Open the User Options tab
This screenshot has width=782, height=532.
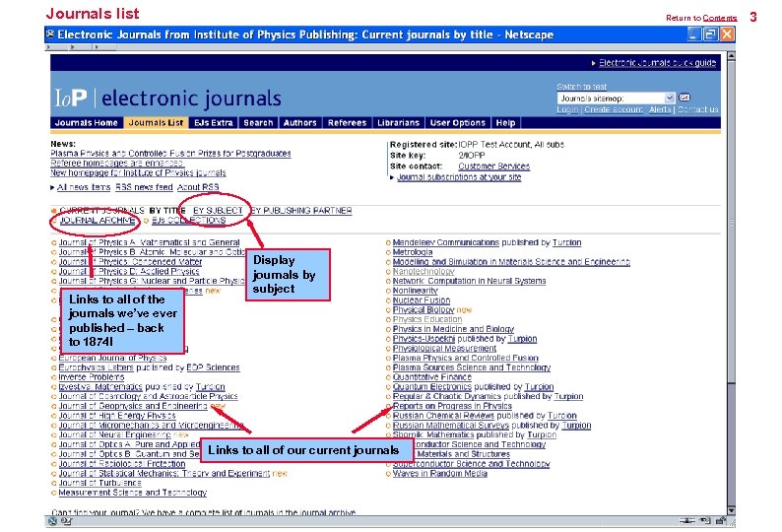(457, 123)
